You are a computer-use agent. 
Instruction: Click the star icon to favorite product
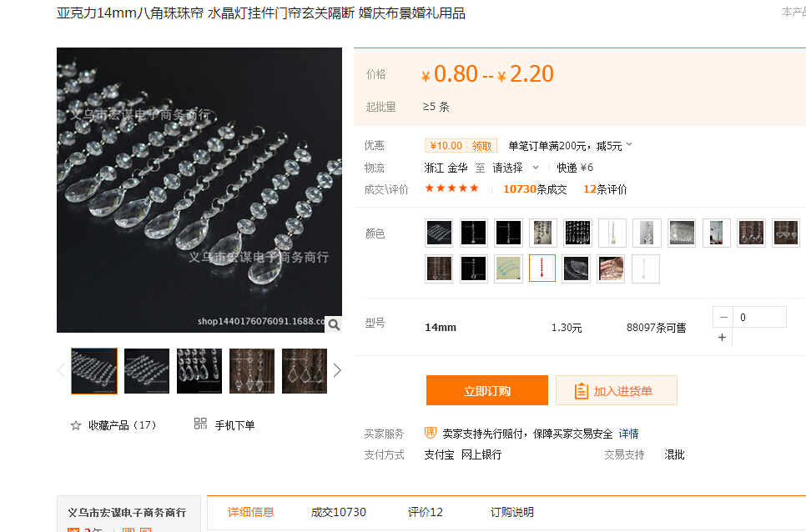click(x=76, y=425)
